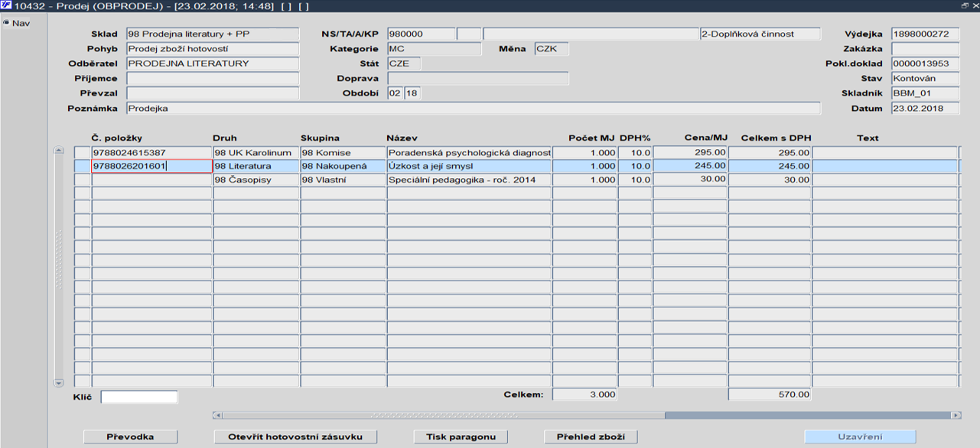Click the empty Převzal field
Viewport: 980px width, 448px height.
tap(213, 93)
